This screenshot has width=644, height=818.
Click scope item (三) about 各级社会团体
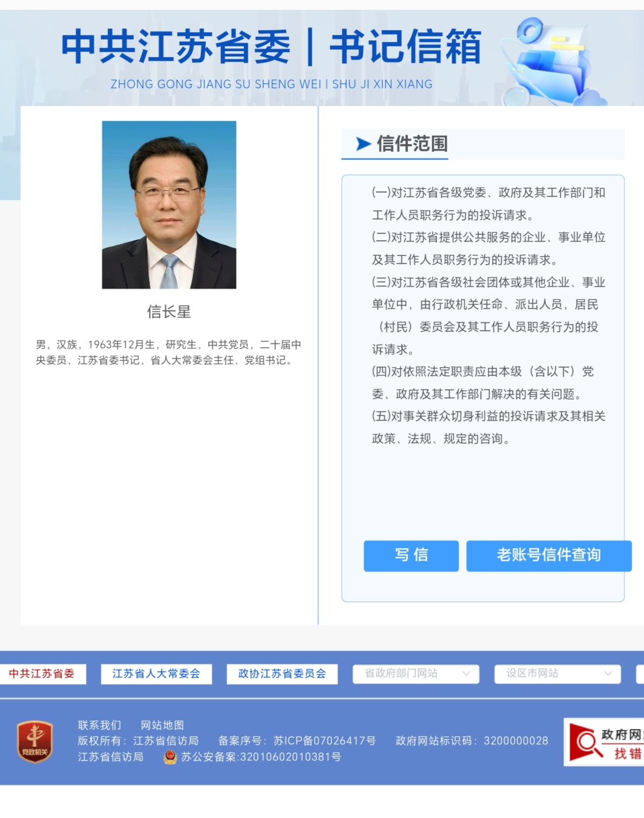[489, 315]
